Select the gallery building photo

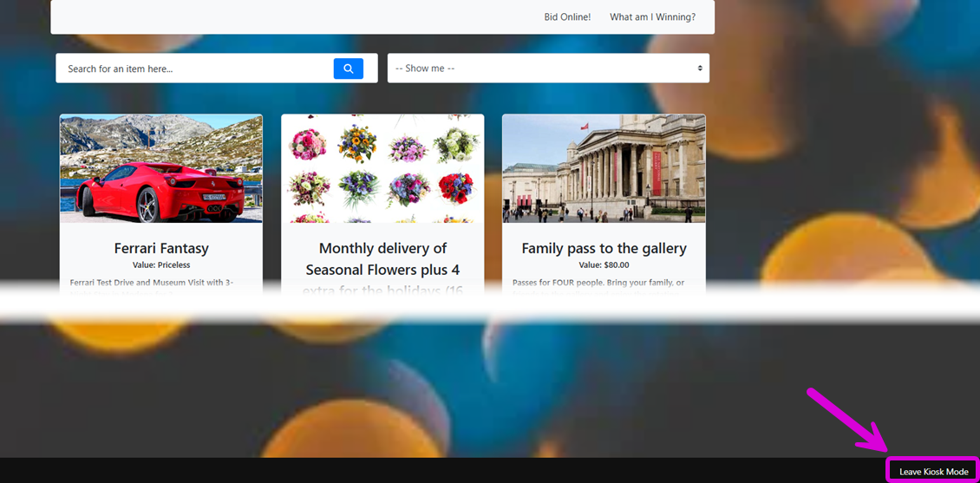point(604,169)
